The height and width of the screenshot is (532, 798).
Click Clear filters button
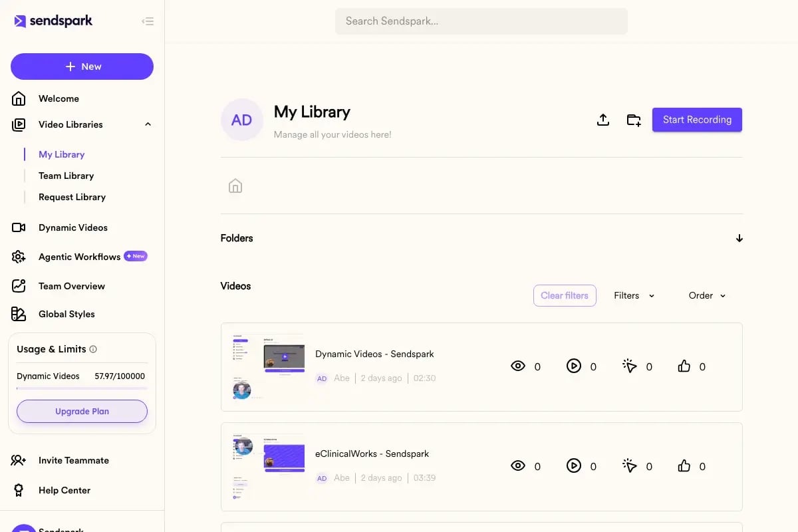point(565,295)
